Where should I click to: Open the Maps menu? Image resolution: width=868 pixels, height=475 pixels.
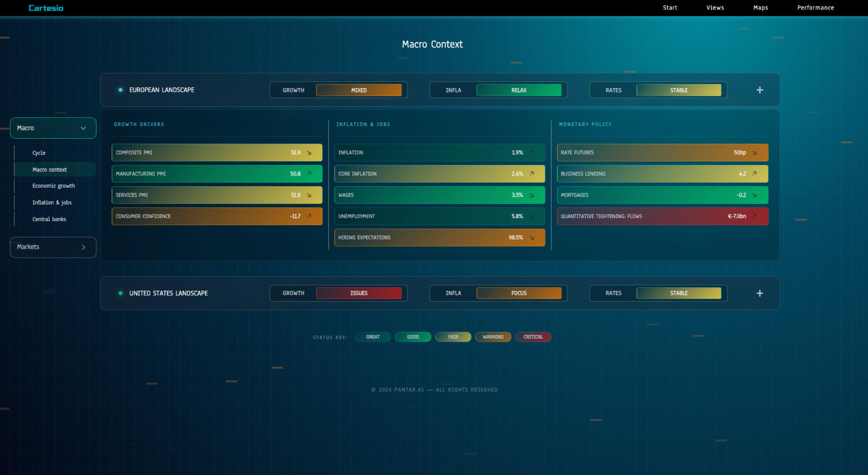[x=760, y=8]
